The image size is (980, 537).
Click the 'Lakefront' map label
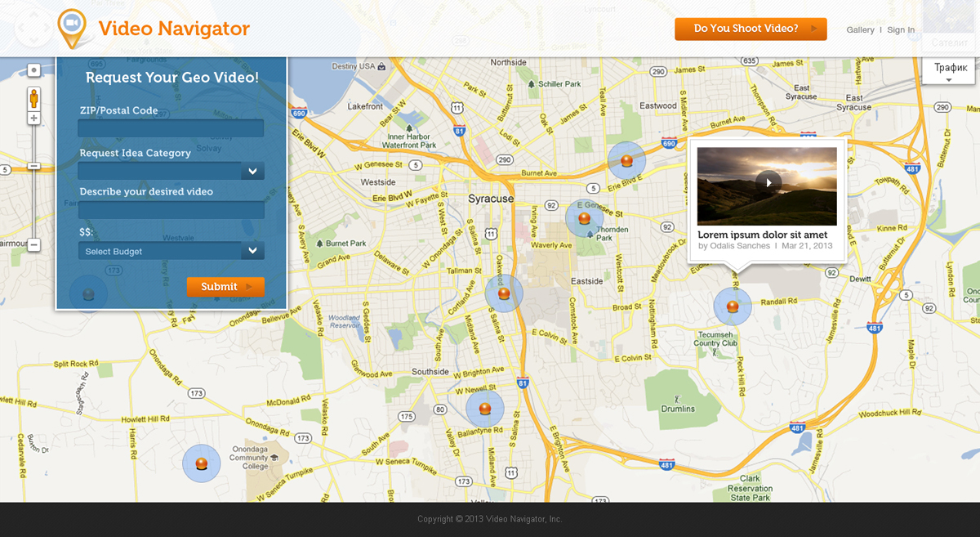(365, 106)
